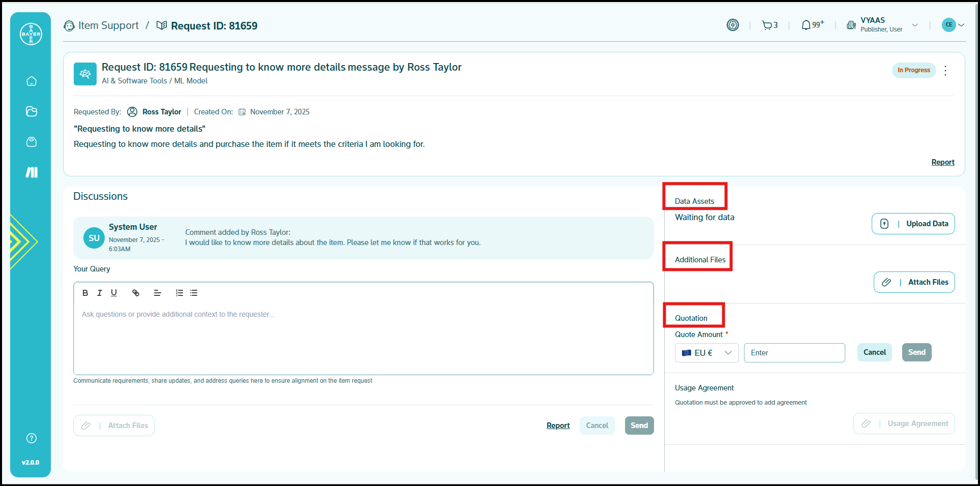This screenshot has height=486, width=980.
Task: Expand the VYAAS publisher account dropdown
Action: point(914,25)
